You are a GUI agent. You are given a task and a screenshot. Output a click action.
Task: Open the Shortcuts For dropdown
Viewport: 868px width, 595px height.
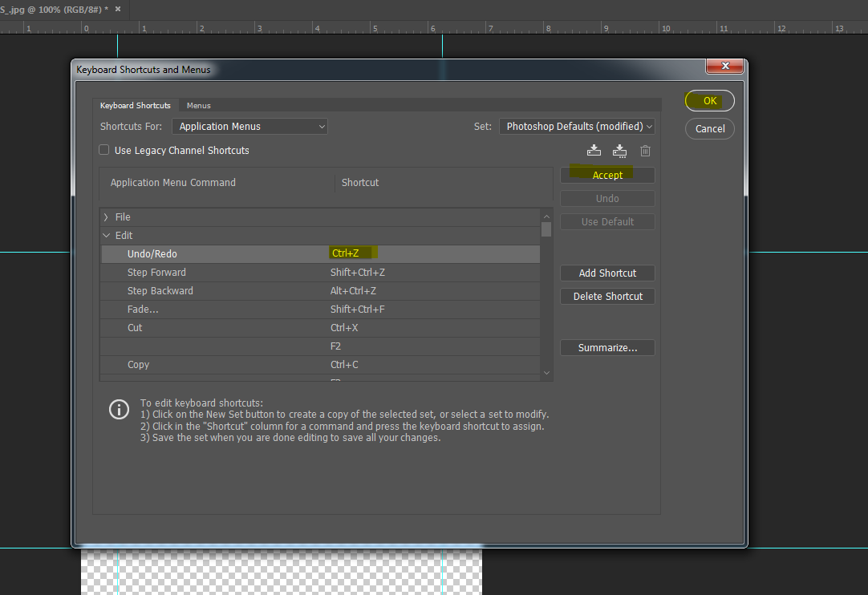click(x=249, y=126)
